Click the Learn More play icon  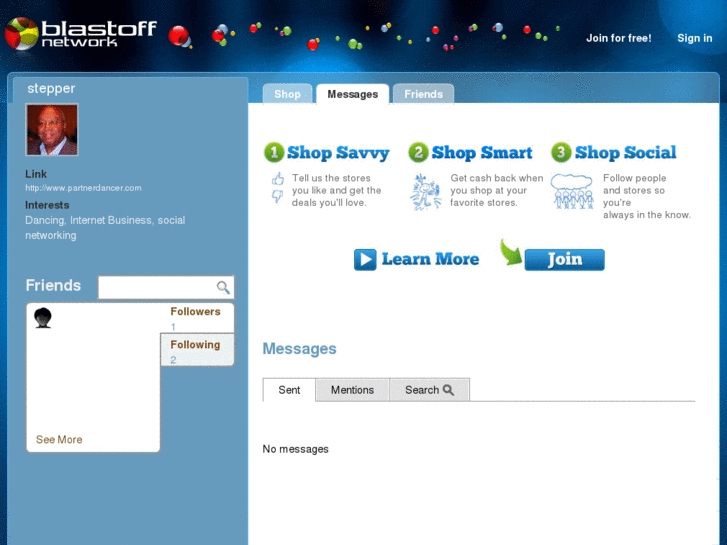365,259
